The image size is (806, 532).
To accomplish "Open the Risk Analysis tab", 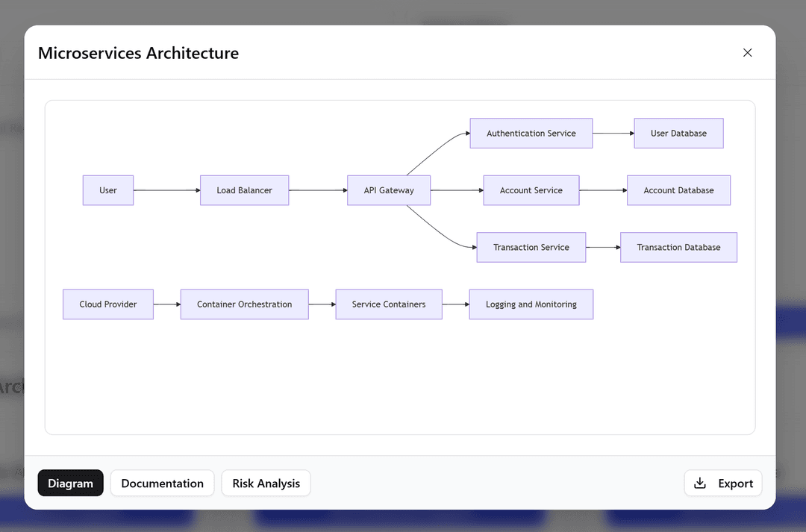I will tap(266, 483).
